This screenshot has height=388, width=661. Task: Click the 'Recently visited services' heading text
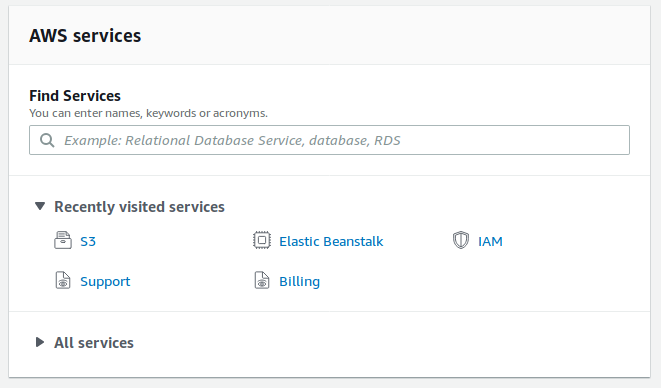(139, 207)
